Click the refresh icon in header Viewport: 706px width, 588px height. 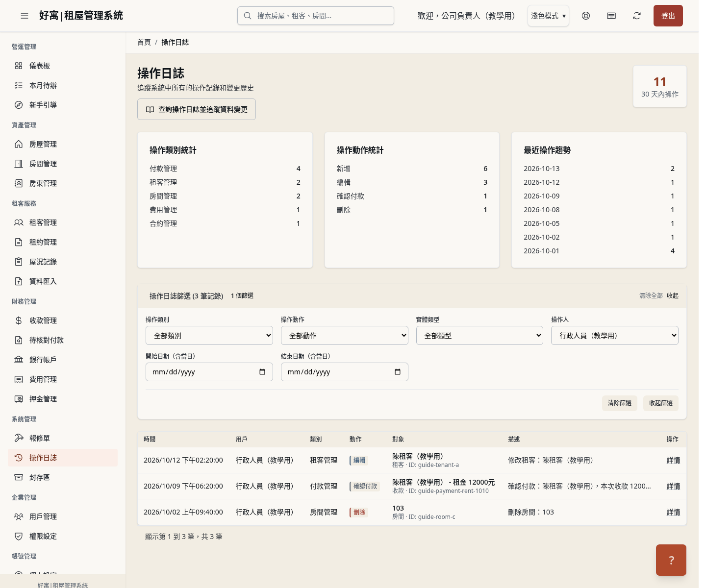click(x=637, y=16)
